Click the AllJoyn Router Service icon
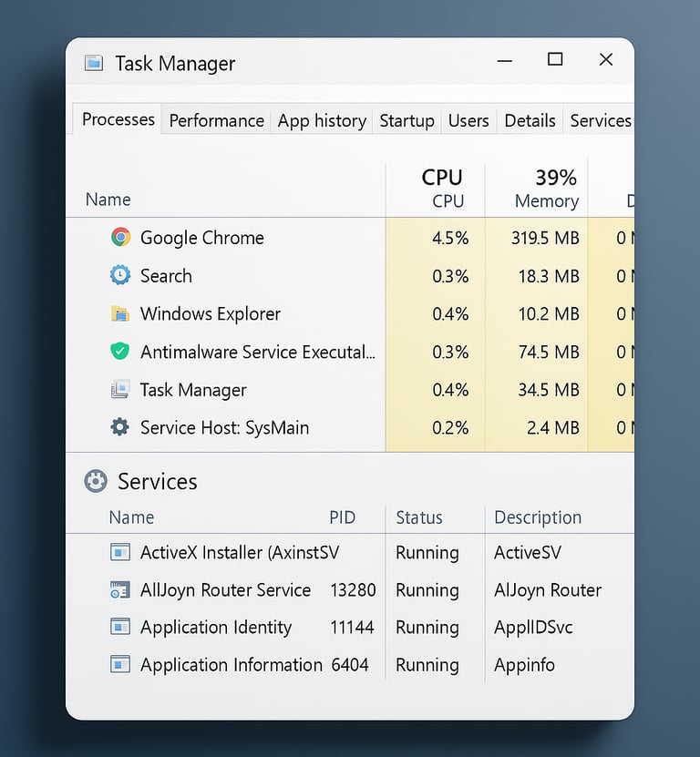700x757 pixels. click(119, 590)
